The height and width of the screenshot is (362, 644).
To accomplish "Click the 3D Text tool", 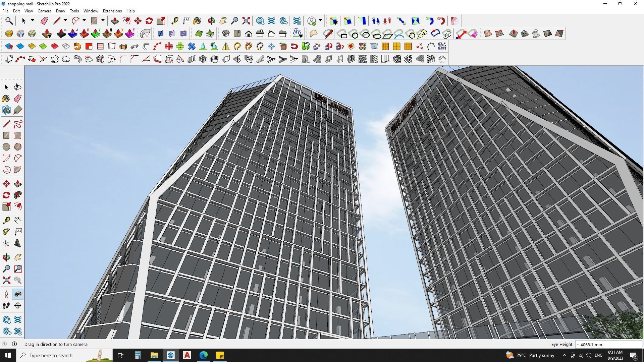I will coord(18,243).
